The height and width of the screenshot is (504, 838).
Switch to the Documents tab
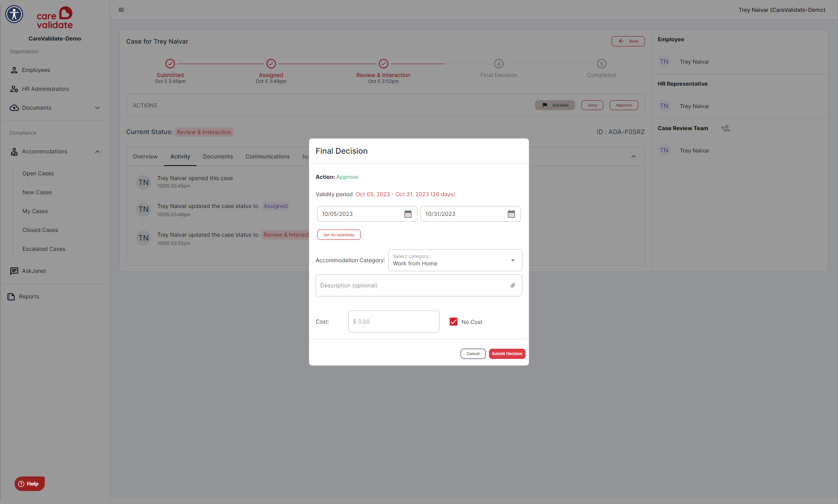tap(218, 156)
